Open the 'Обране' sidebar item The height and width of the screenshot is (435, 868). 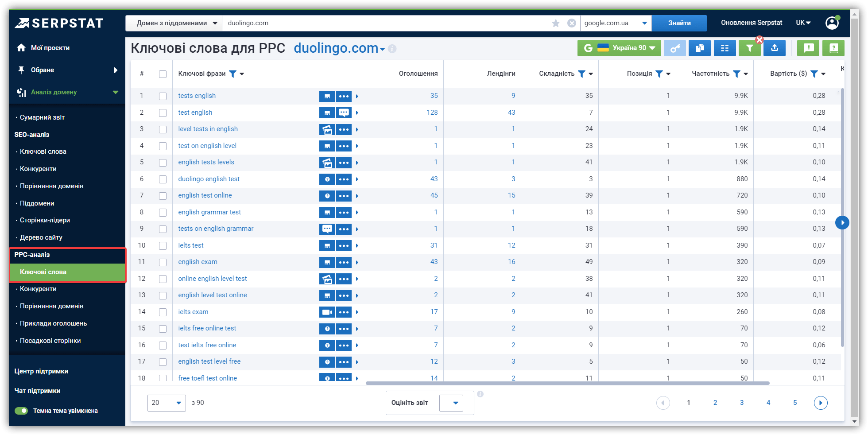(43, 70)
